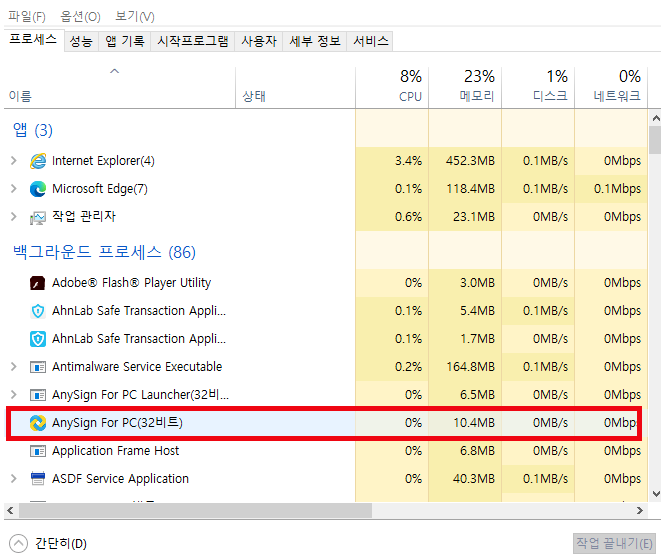The height and width of the screenshot is (556, 664).
Task: Expand the ASDF Service Application row
Action: coord(14,479)
